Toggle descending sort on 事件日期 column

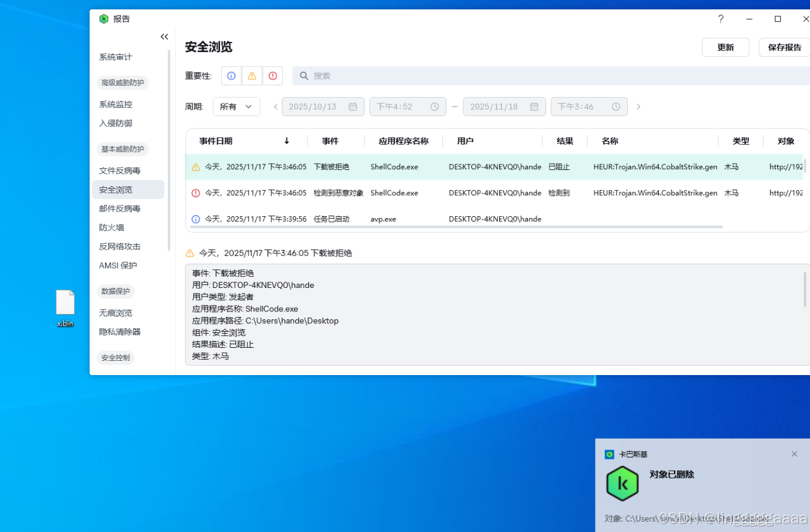[286, 141]
